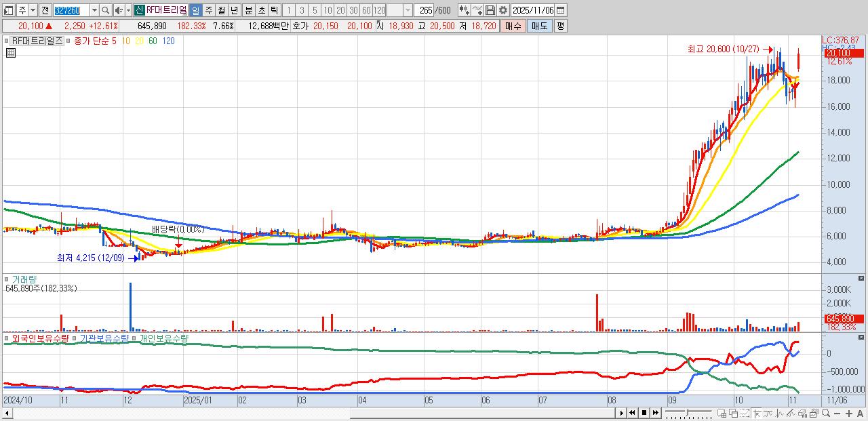Toggle the gray square before RF머트리얼즈 legend

coord(7,41)
